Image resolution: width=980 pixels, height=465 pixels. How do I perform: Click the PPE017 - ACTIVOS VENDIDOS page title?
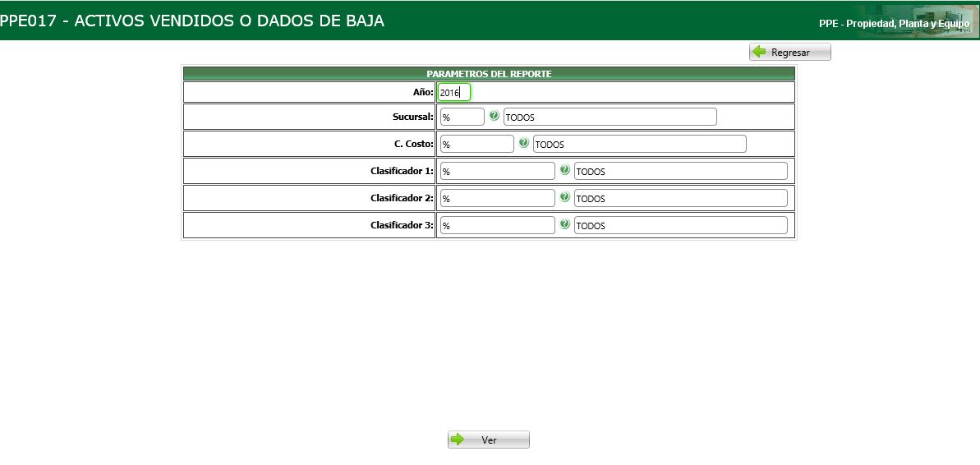tap(192, 21)
